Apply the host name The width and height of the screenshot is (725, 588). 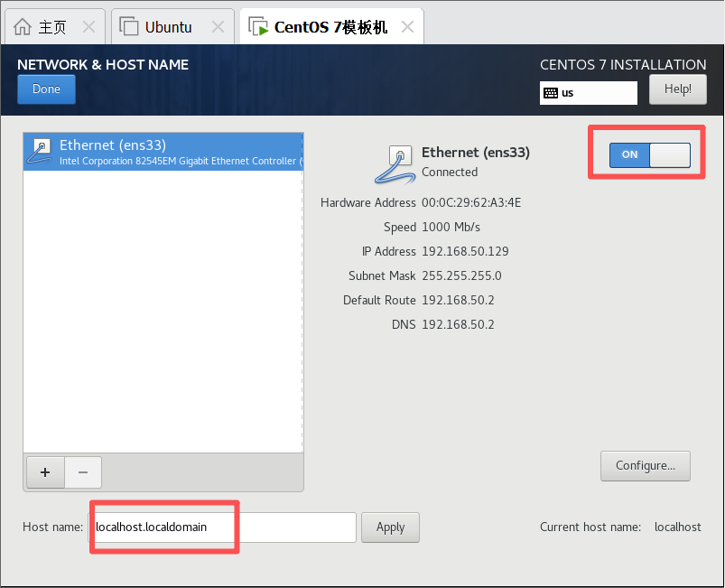(x=390, y=527)
